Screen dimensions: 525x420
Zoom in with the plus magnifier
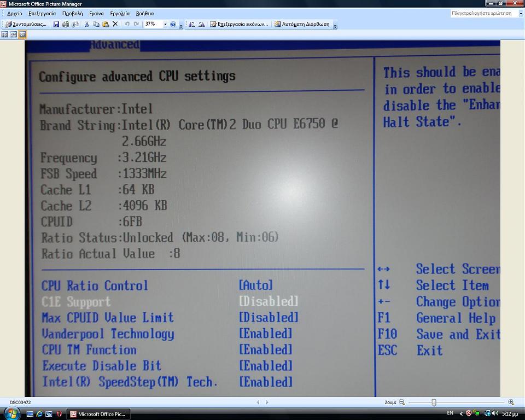coord(511,402)
